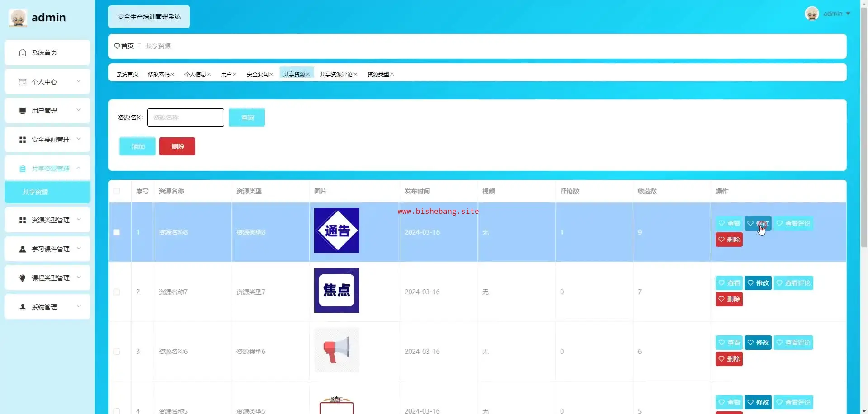This screenshot has height=414, width=868.
Task: Tick the checkbox for 资源名称6
Action: (x=117, y=352)
